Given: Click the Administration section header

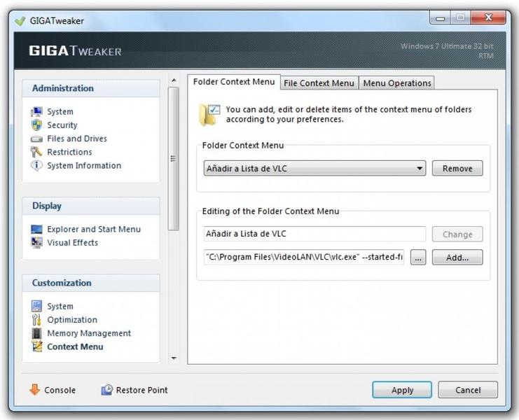Looking at the screenshot, I should point(91,88).
